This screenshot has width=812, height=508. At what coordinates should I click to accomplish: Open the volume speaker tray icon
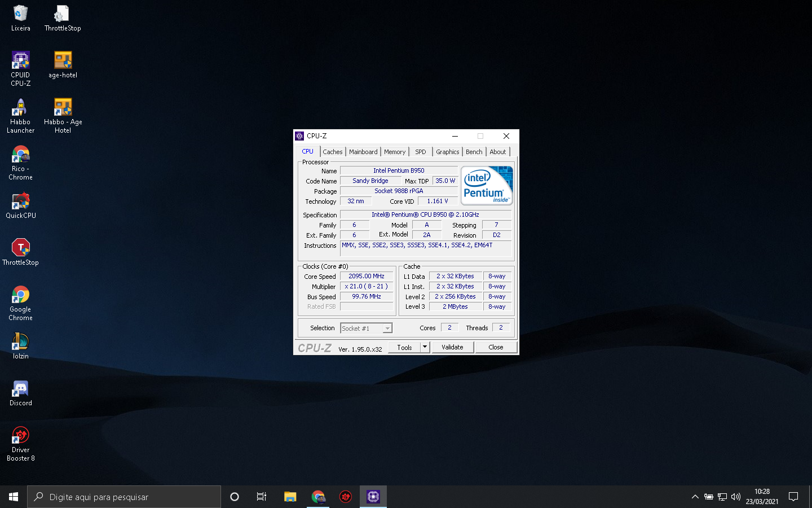tap(736, 497)
